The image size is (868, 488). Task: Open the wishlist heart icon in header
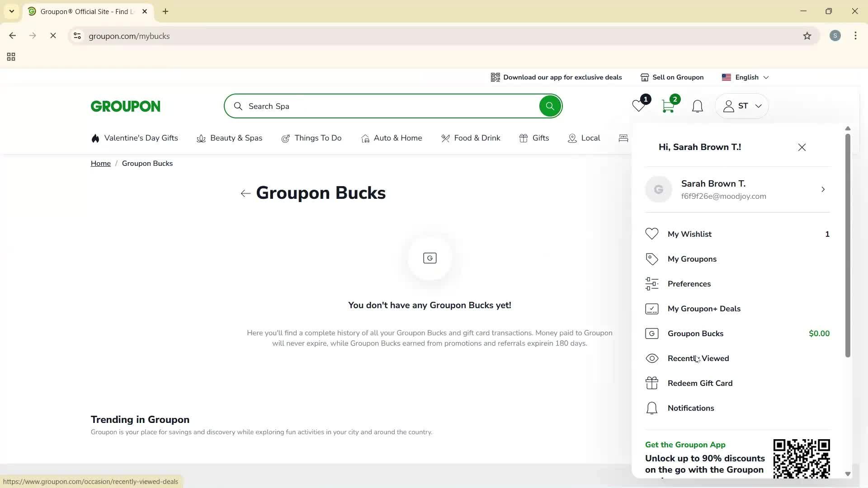[x=638, y=106]
